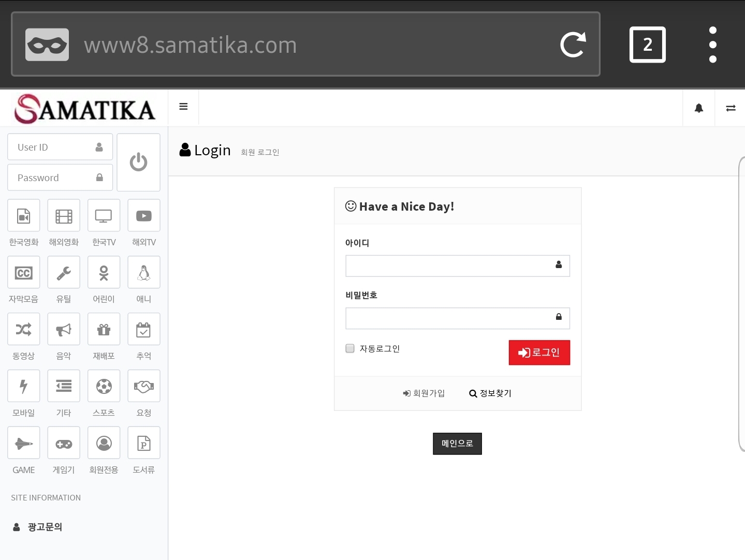The height and width of the screenshot is (560, 745).
Task: Open the 해외TV play icon
Action: point(144,215)
